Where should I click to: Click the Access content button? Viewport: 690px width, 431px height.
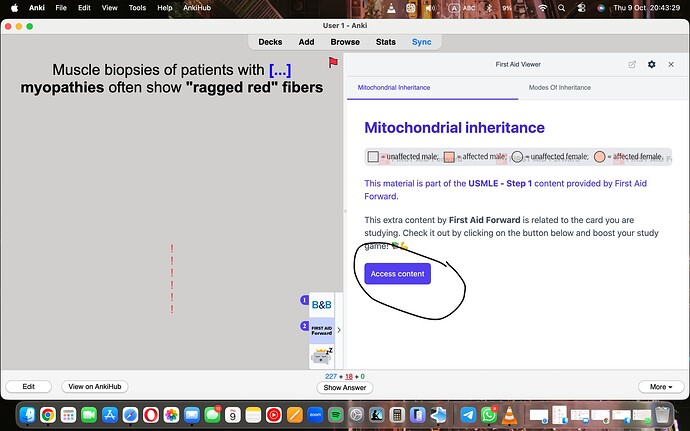coord(397,274)
